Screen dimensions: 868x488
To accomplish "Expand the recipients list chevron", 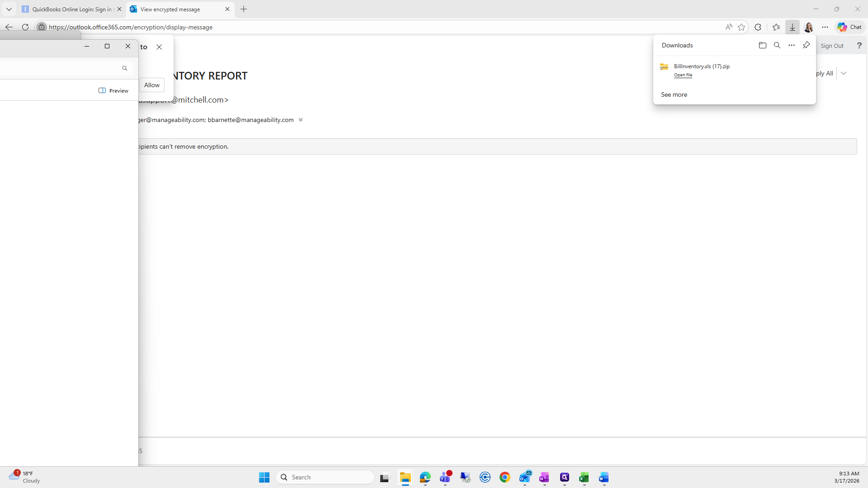I will click(301, 120).
